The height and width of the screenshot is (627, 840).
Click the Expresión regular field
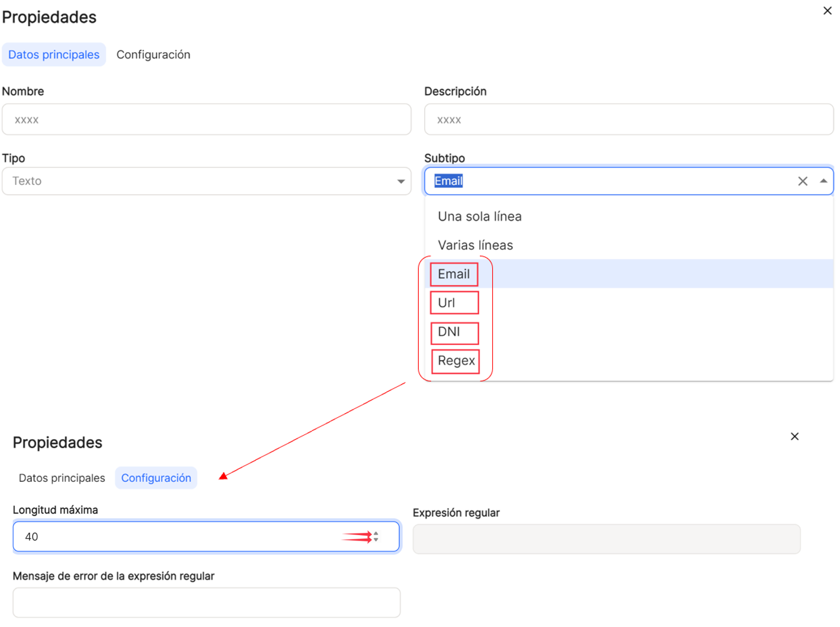tap(606, 539)
